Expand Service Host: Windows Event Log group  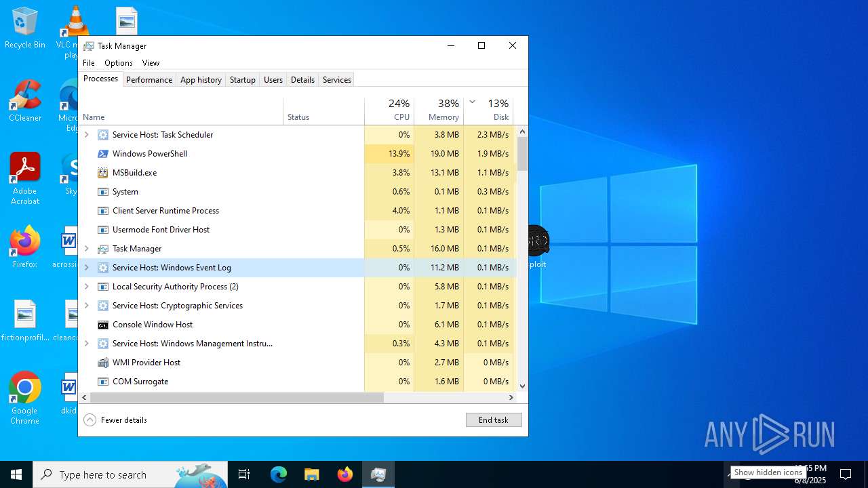click(x=86, y=268)
